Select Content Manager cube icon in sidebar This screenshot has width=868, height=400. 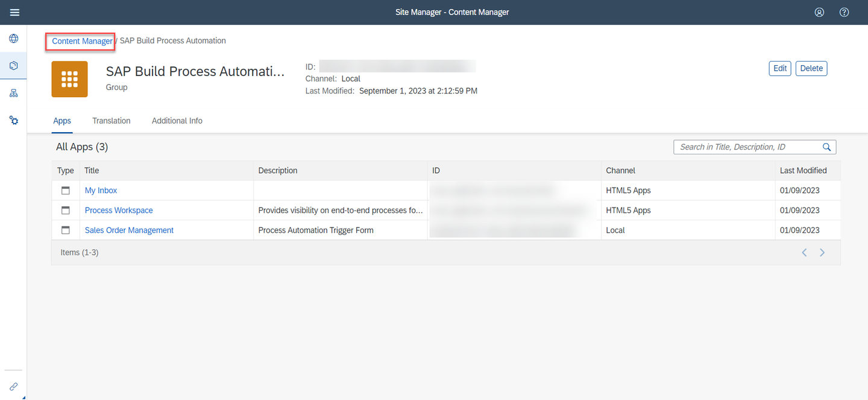pos(13,66)
